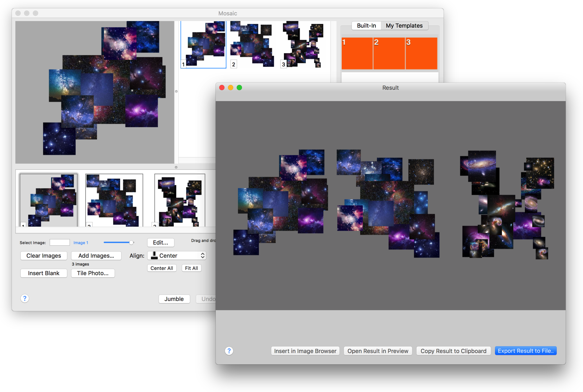This screenshot has width=583, height=392.
Task: Click the first mosaic in the Result view
Action: coord(280,202)
